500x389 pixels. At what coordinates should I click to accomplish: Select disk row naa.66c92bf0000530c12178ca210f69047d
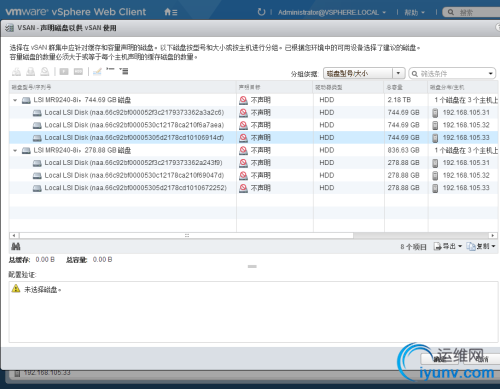(x=253, y=176)
